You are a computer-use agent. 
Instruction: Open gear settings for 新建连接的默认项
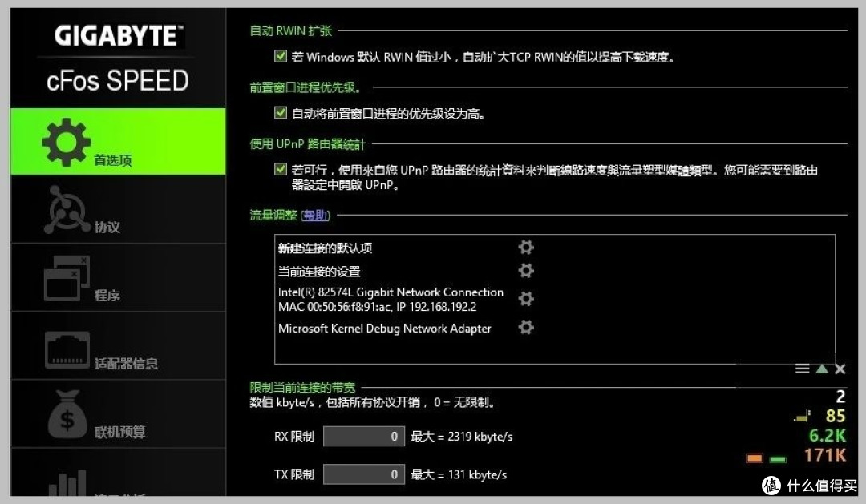click(x=526, y=247)
